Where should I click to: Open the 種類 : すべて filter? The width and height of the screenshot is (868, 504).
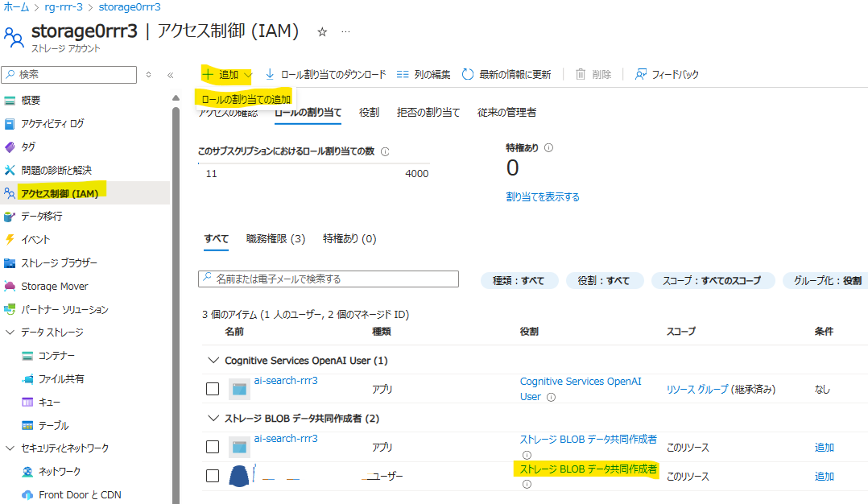(519, 280)
